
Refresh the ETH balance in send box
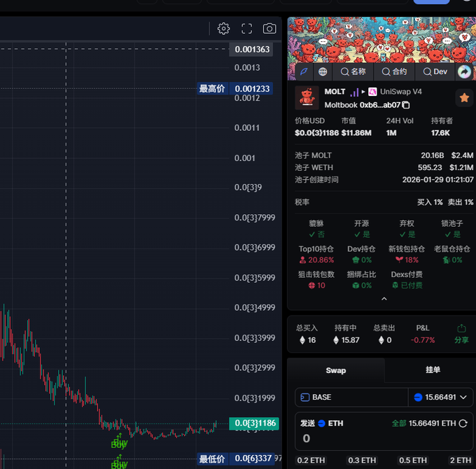(x=463, y=423)
